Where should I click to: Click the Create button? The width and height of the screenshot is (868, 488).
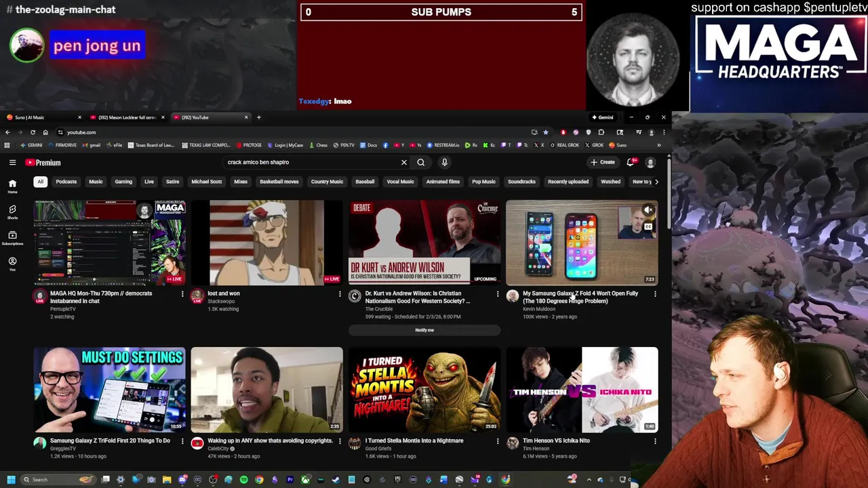pos(603,163)
